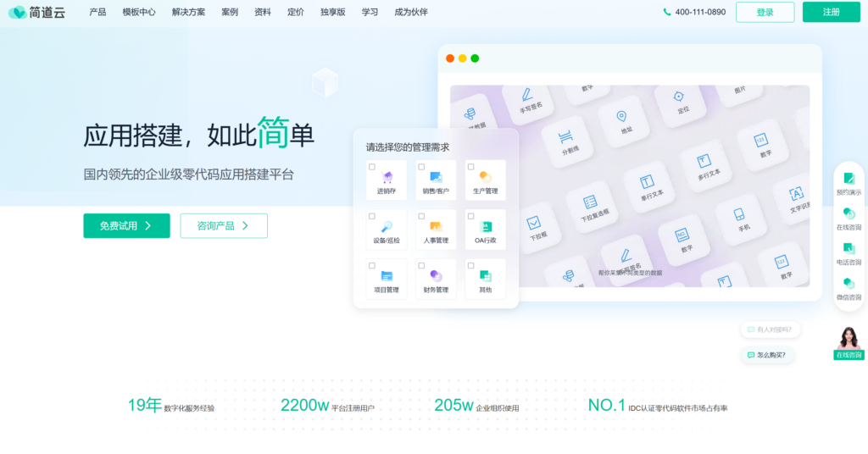Click the 怎么购买? chat bubble
868x454 pixels.
point(770,355)
